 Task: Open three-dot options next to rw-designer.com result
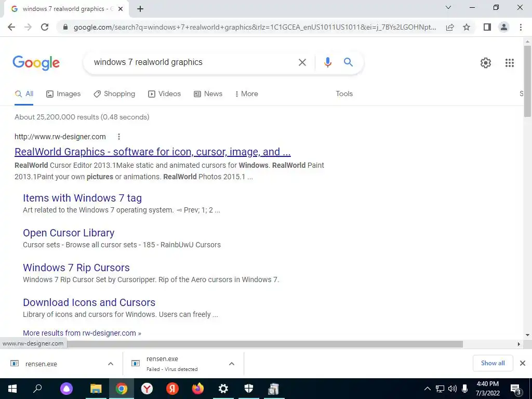[119, 137]
